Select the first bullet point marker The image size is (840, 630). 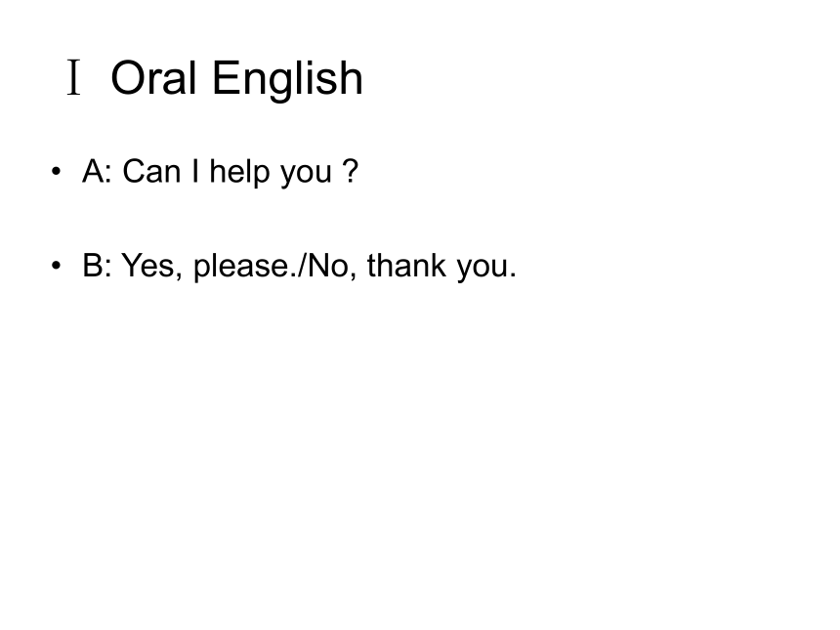[57, 172]
